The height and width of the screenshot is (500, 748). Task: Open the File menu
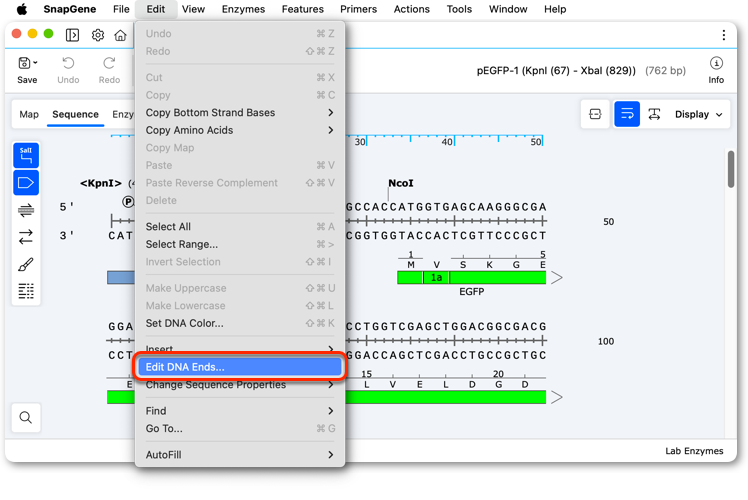click(x=121, y=9)
